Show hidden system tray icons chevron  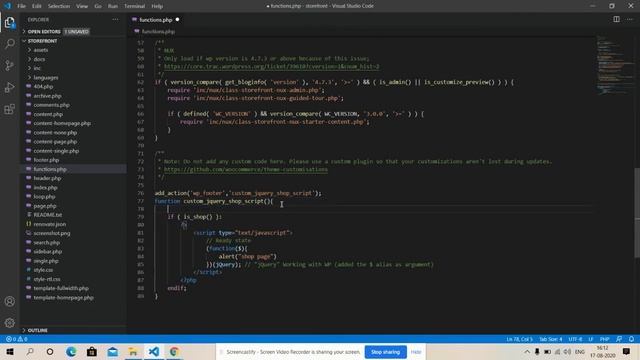[527, 352]
